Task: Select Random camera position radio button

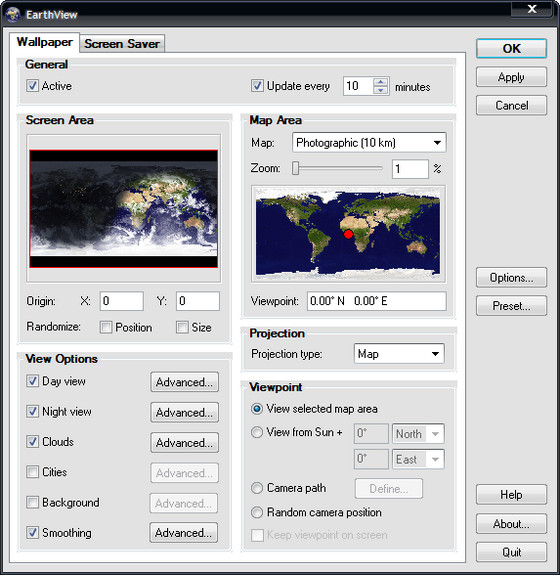Action: [x=257, y=512]
